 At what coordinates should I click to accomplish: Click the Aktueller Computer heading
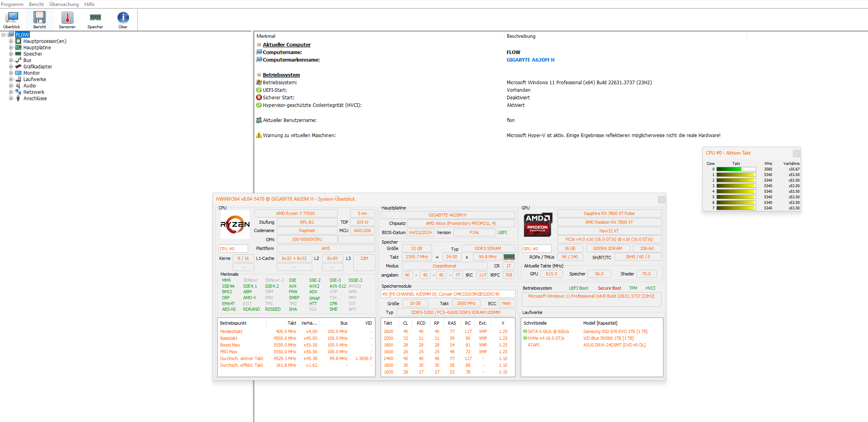(x=287, y=45)
